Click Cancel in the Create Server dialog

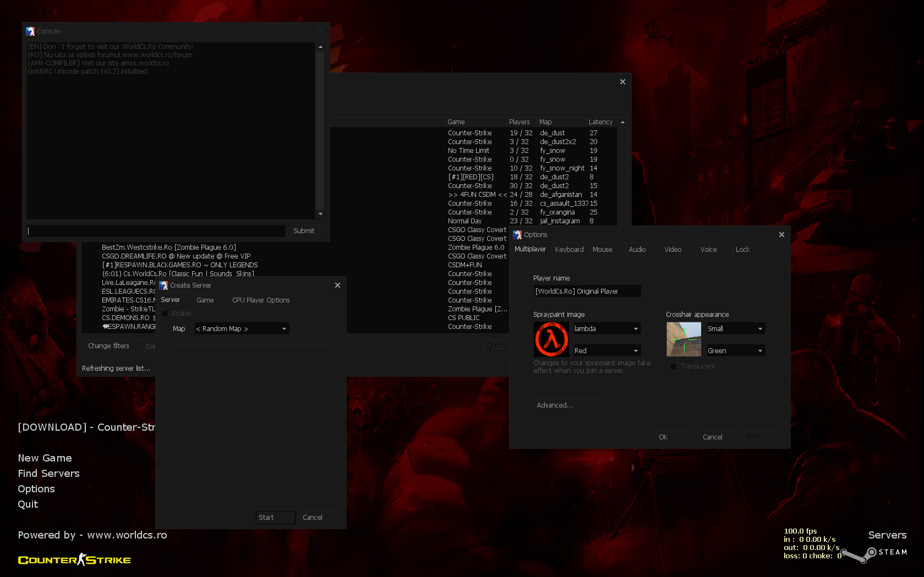pyautogui.click(x=320, y=518)
